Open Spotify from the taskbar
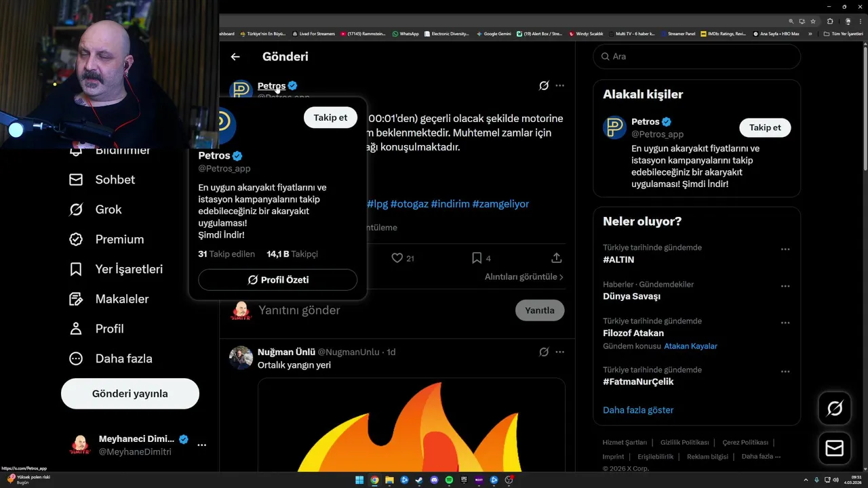This screenshot has height=488, width=868. (x=449, y=480)
